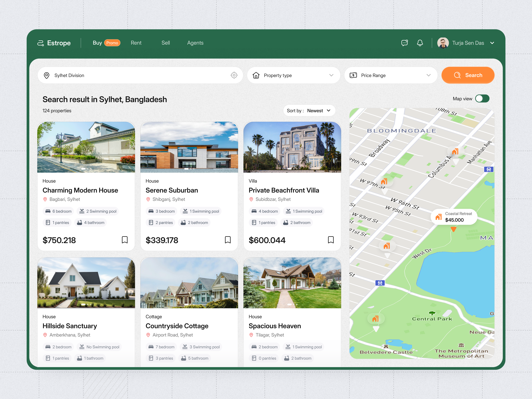The width and height of the screenshot is (532, 399).
Task: Click the dollar icon in Price Range field
Action: coord(353,75)
